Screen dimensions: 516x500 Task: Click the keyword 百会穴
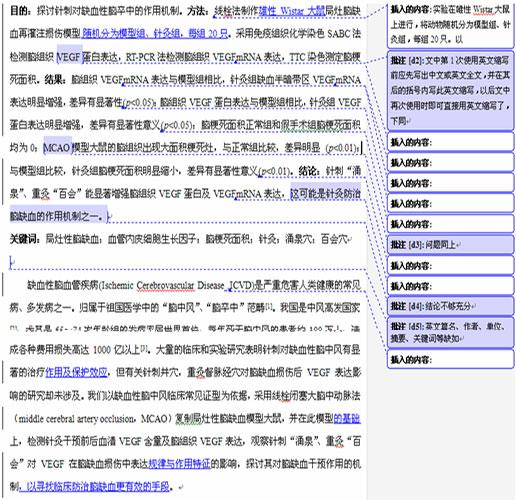(x=334, y=239)
